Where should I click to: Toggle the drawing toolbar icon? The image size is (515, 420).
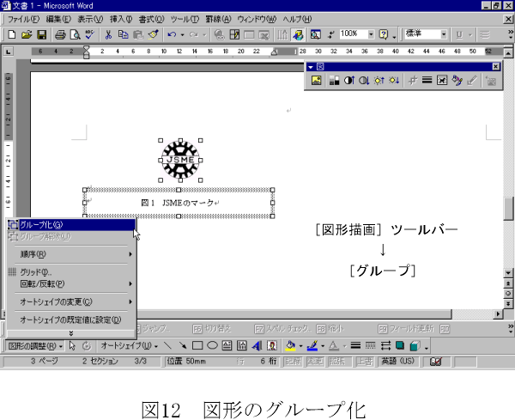(x=298, y=34)
